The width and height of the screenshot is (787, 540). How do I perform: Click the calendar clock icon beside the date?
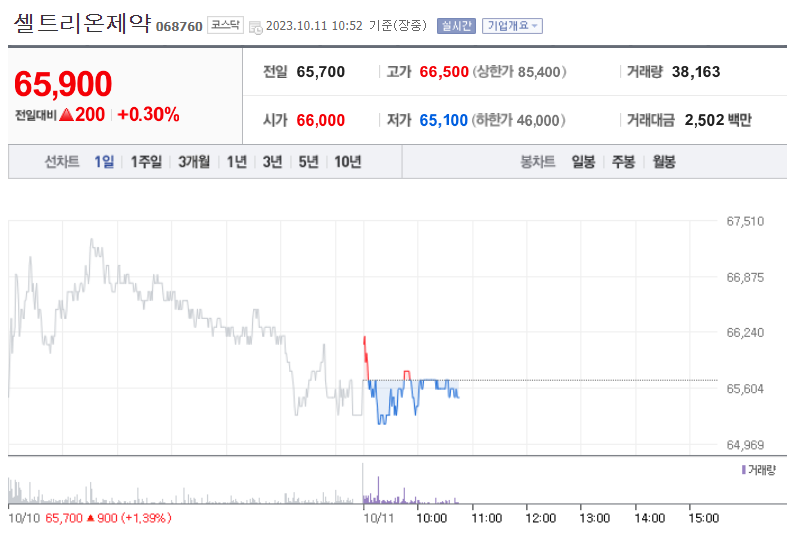pos(255,27)
